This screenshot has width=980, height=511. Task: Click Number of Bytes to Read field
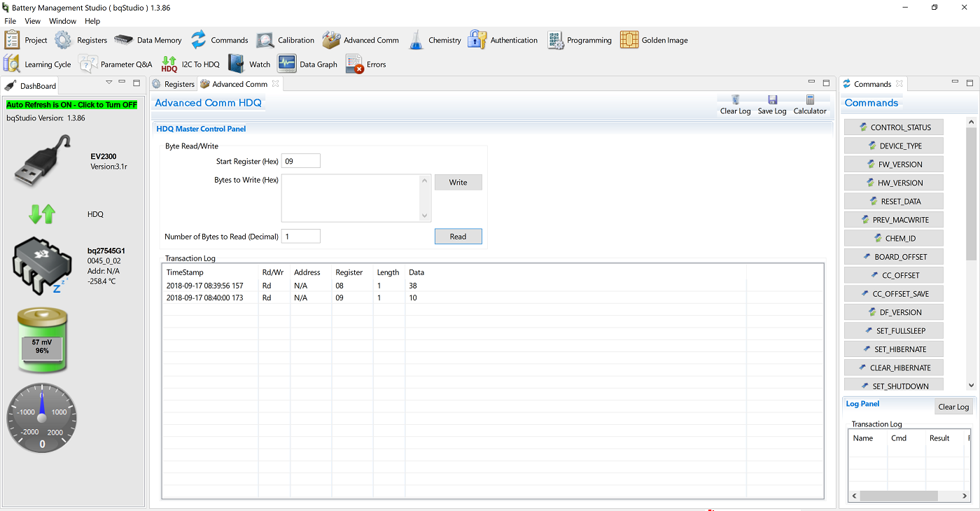pyautogui.click(x=301, y=237)
